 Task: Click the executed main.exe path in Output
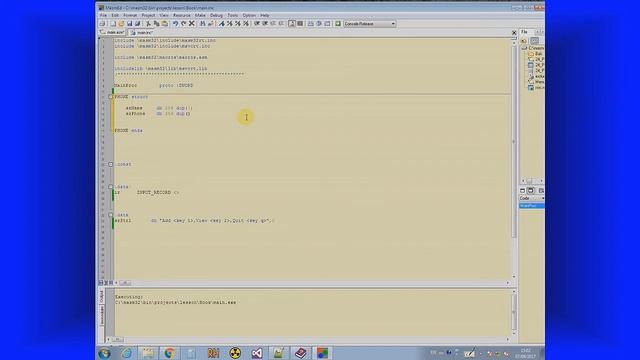click(x=176, y=302)
